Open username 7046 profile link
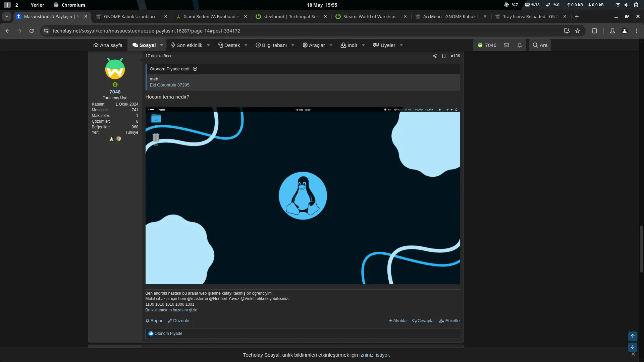Image resolution: width=644 pixels, height=362 pixels. pyautogui.click(x=115, y=92)
